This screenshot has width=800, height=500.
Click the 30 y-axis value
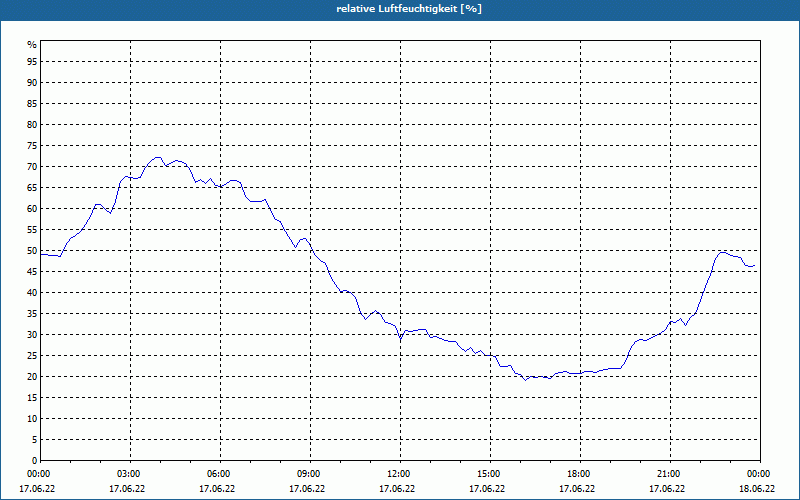[32, 335]
